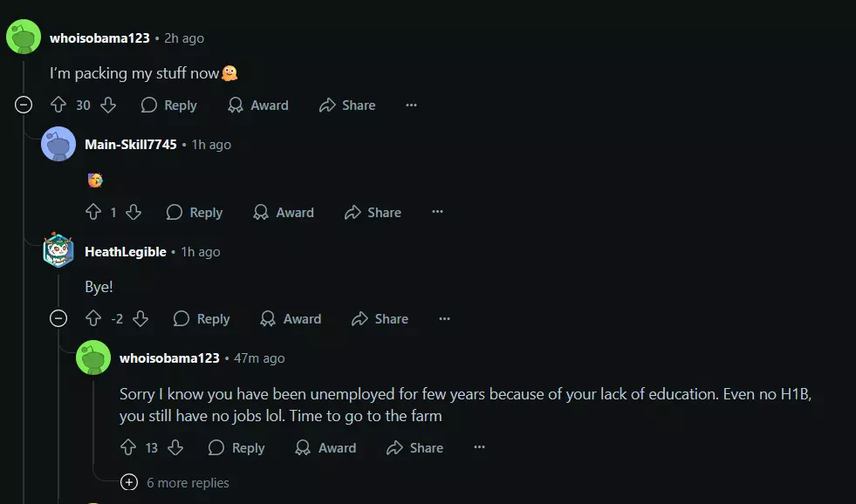Open the Main-Skill7745 username profile link
The height and width of the screenshot is (504, 856).
[131, 145]
